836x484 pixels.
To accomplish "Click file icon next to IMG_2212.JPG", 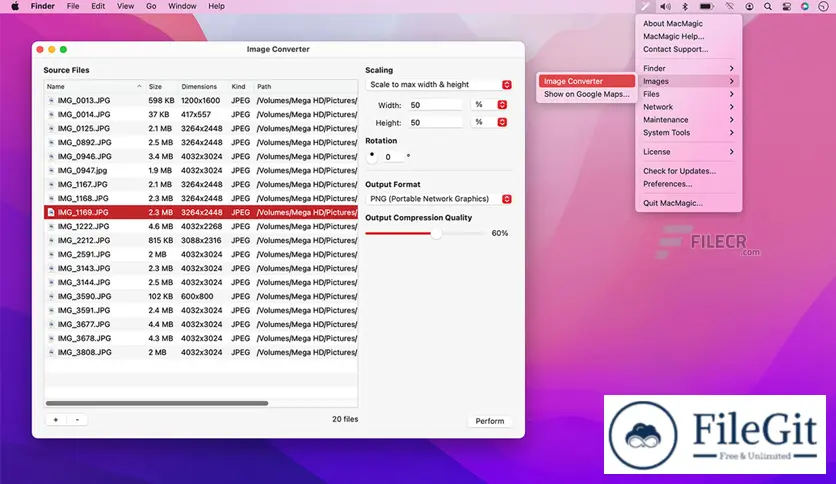I will (x=51, y=240).
